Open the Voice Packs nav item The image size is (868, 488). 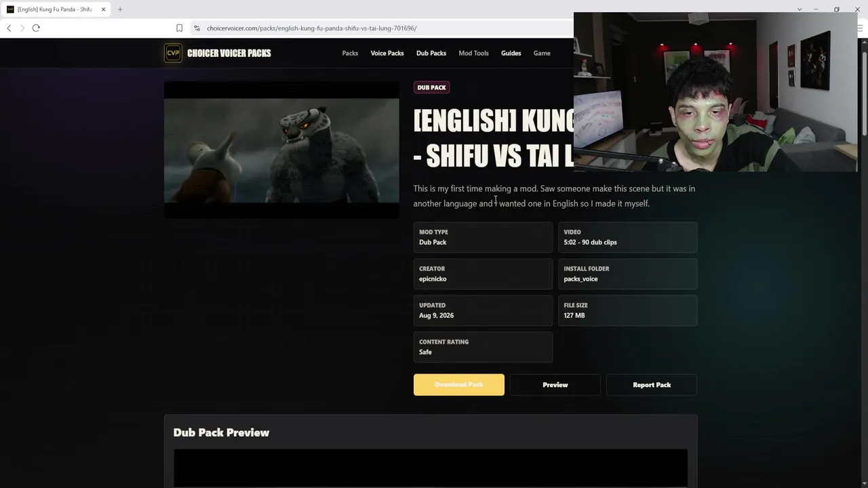(387, 53)
